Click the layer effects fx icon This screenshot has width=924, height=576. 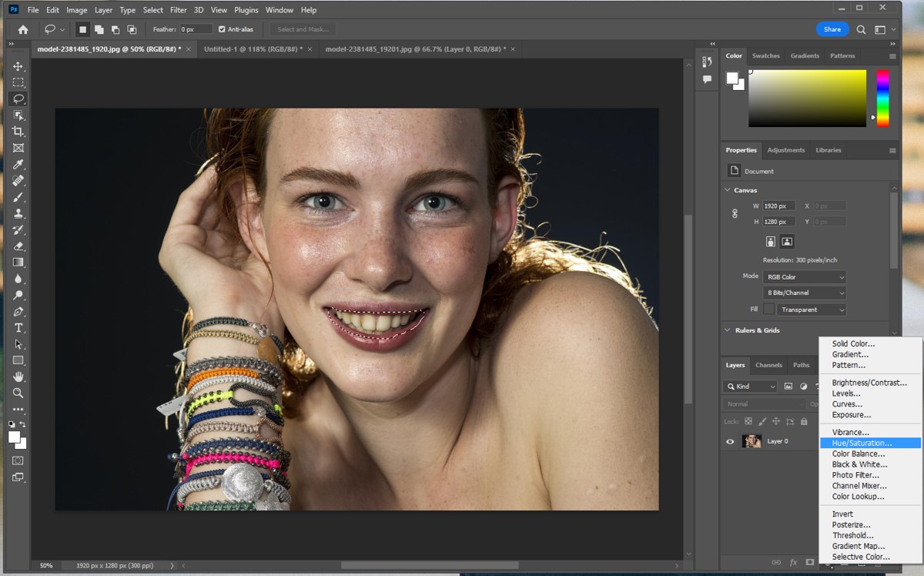click(x=793, y=563)
